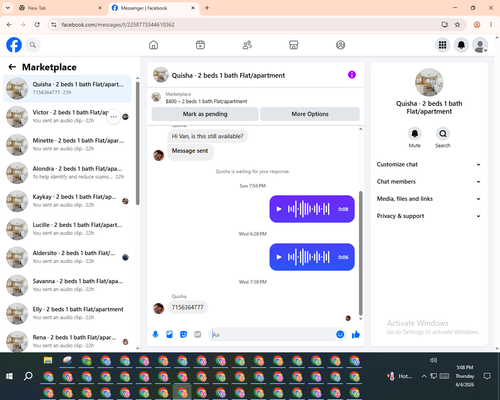The height and width of the screenshot is (400, 500).
Task: Click the Facebook search magnifier icon
Action: tap(33, 45)
